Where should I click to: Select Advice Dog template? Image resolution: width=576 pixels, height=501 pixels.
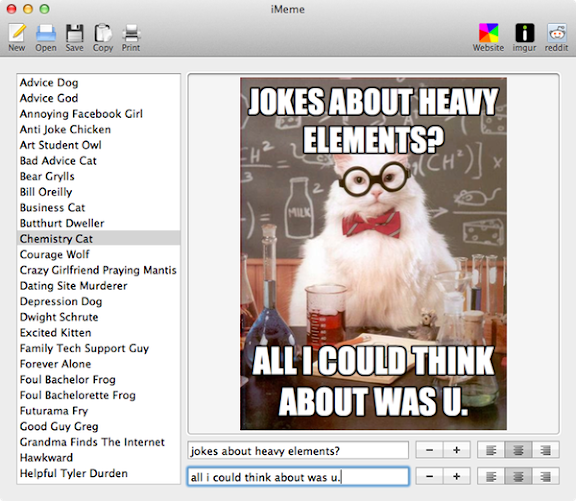coord(98,83)
